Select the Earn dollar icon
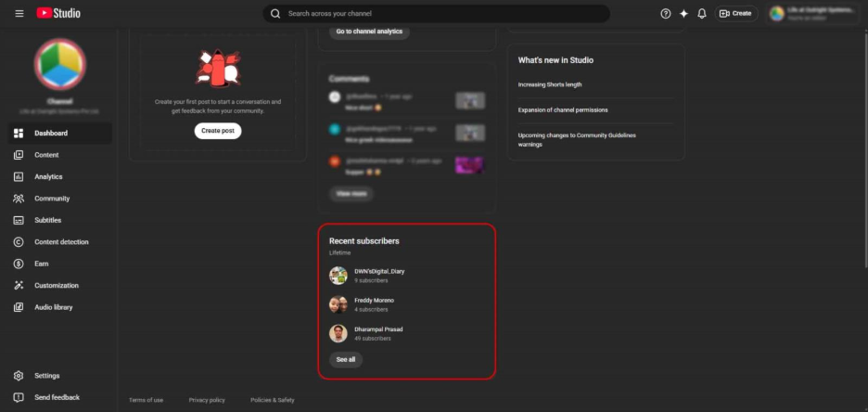This screenshot has width=868, height=412. pyautogui.click(x=19, y=264)
